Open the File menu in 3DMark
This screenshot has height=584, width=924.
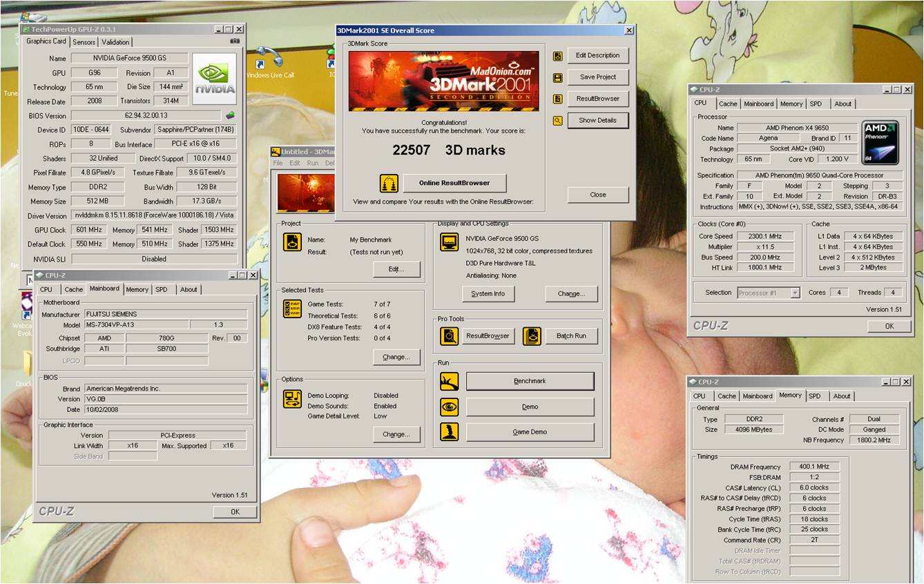pyautogui.click(x=278, y=164)
